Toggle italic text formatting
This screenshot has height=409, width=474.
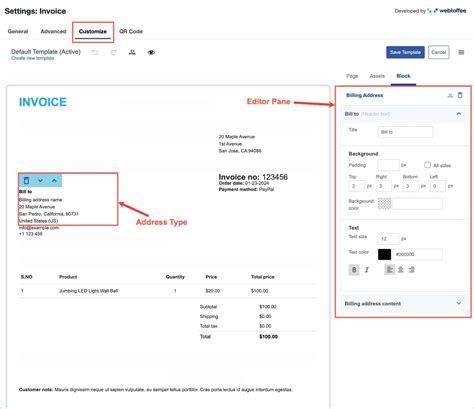(x=367, y=270)
